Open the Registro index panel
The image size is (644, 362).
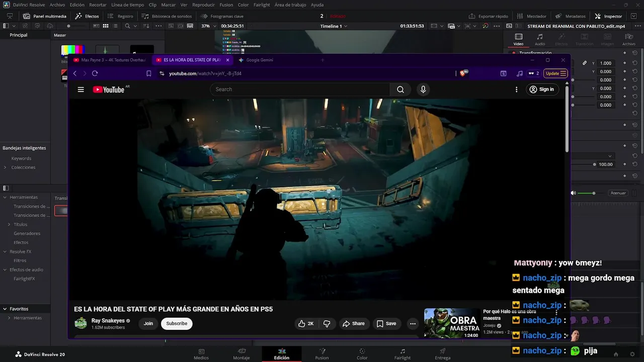[x=120, y=16]
